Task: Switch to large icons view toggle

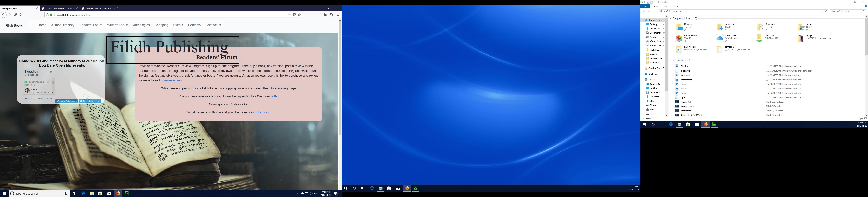Action: (x=865, y=119)
